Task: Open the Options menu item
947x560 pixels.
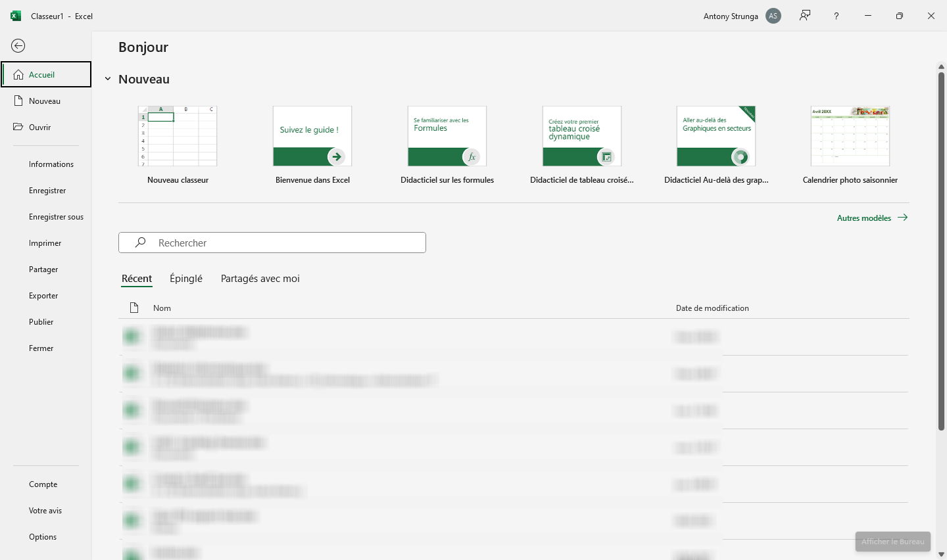Action: [x=43, y=537]
